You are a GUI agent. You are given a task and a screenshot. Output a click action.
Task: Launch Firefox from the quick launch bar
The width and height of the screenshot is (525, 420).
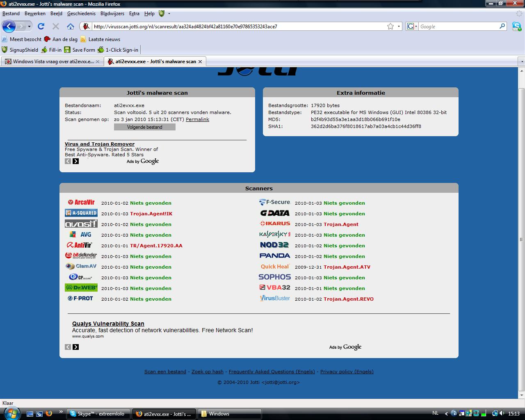[49, 413]
